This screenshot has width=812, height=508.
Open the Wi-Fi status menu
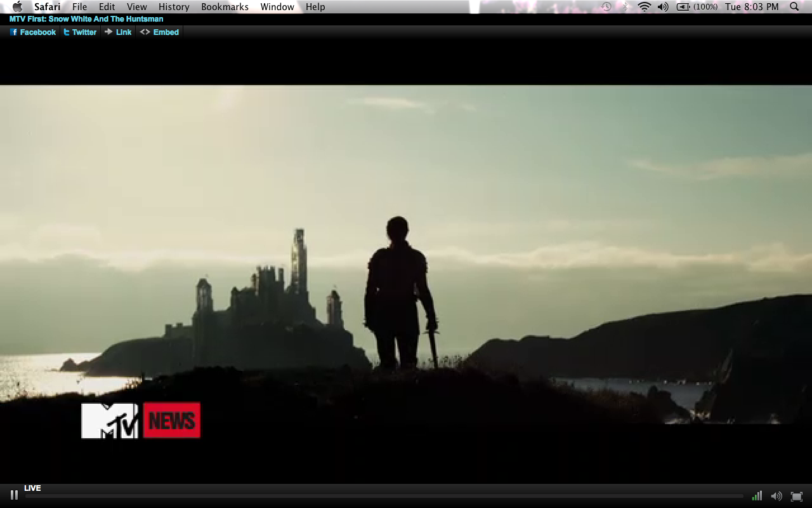645,6
